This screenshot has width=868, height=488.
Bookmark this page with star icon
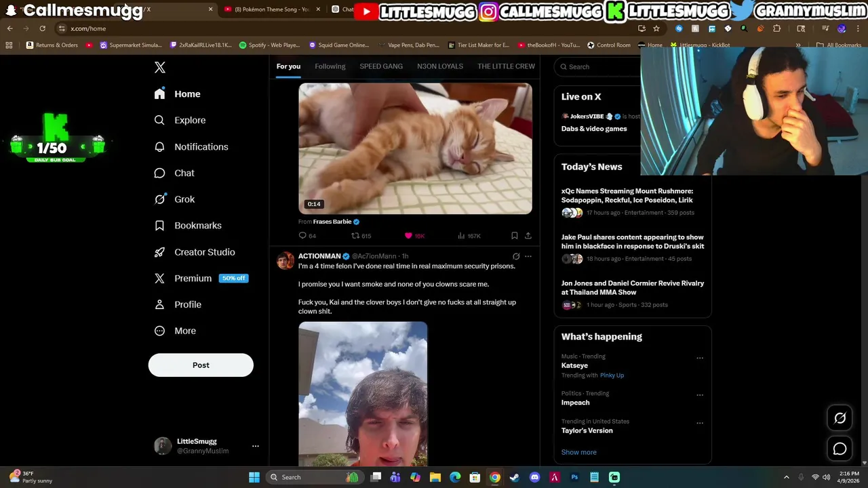click(x=656, y=28)
